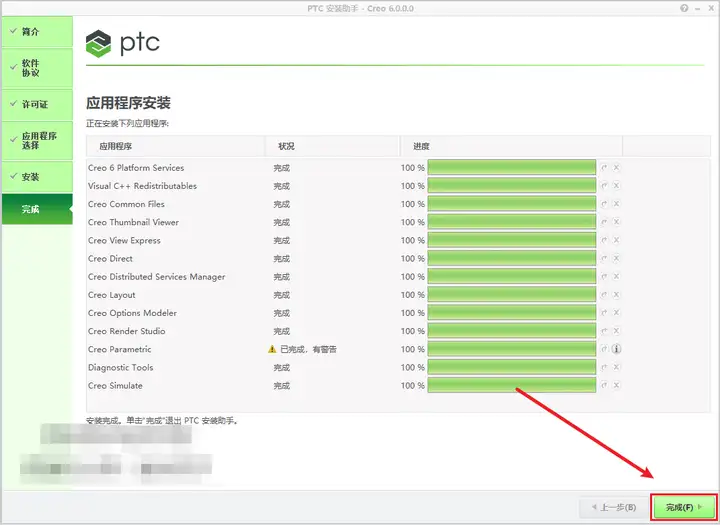Select the Visual C++ Redistributables row name

pos(142,186)
